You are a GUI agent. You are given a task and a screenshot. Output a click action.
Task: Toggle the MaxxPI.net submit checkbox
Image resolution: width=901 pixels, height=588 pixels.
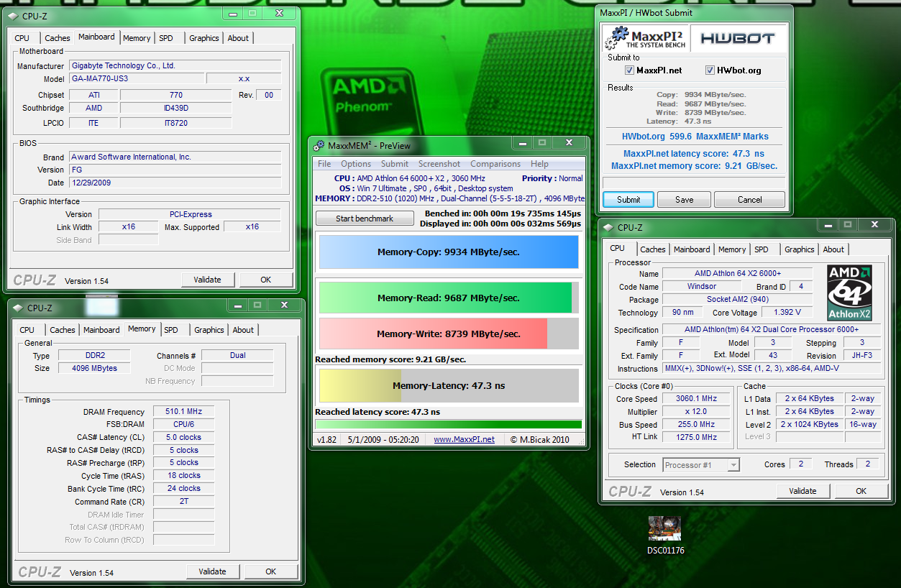pos(630,70)
